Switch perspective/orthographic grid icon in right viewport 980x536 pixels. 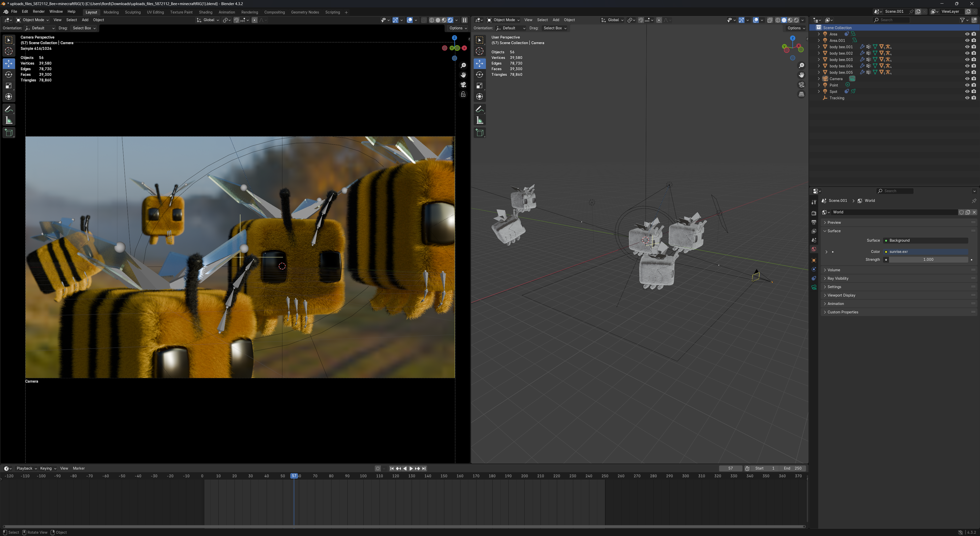[x=802, y=94]
